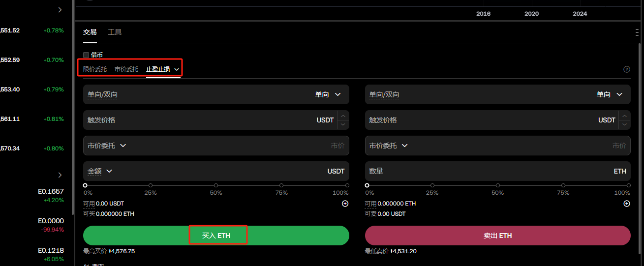Click the buy slider 0% handle
Viewport: 644px width, 266px height.
(85, 185)
